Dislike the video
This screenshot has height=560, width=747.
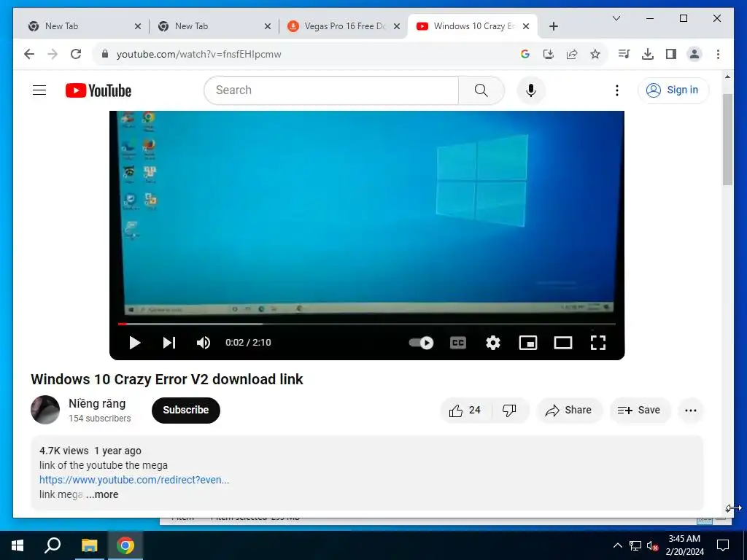(510, 410)
